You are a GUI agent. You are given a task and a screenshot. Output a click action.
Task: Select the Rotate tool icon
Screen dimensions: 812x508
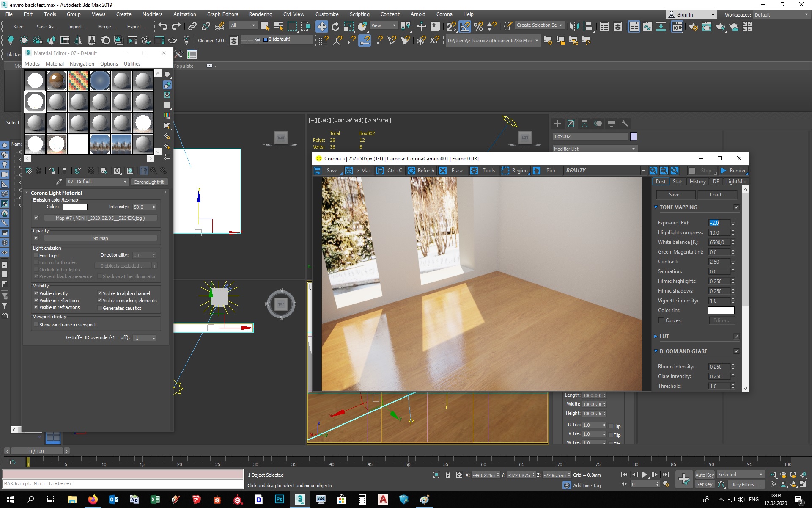(335, 26)
